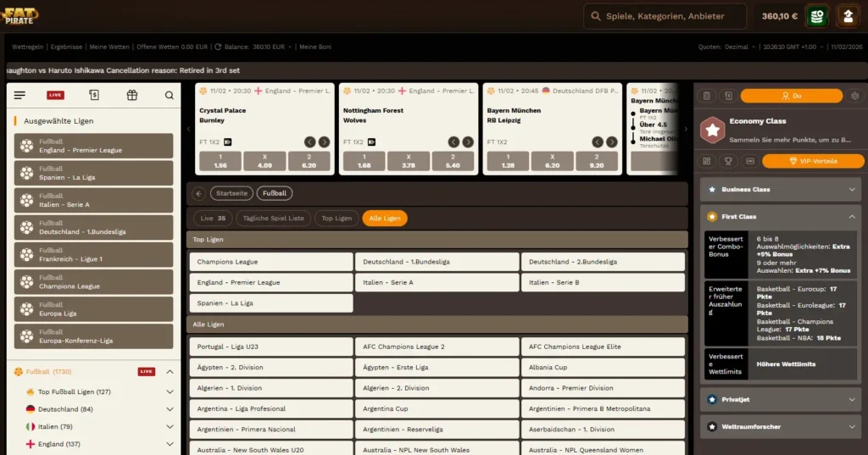Image resolution: width=868 pixels, height=455 pixels.
Task: Bet on draw at 3.78 Nottingham Forest match
Action: (409, 161)
